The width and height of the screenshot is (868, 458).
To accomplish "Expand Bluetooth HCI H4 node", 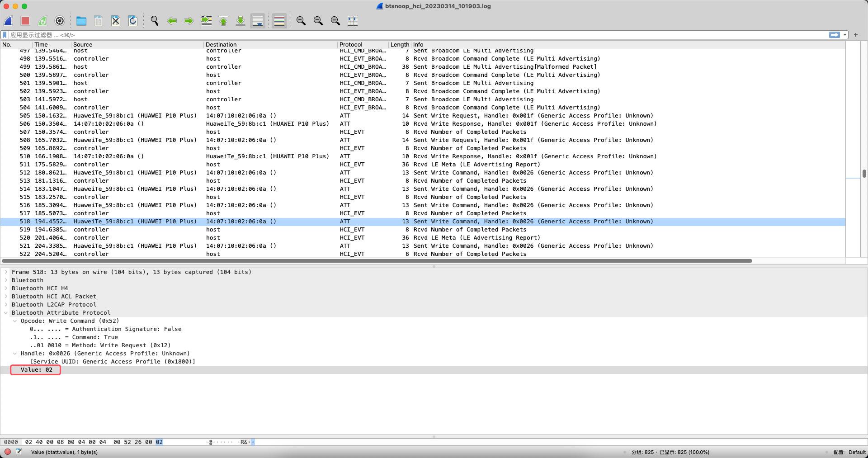I will [6, 288].
